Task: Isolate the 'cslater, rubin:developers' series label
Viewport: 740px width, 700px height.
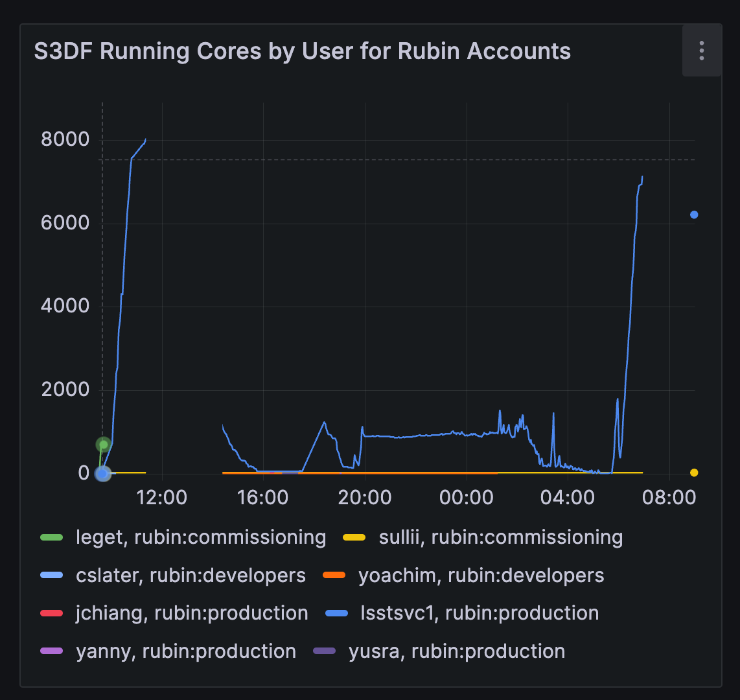Action: pos(191,575)
